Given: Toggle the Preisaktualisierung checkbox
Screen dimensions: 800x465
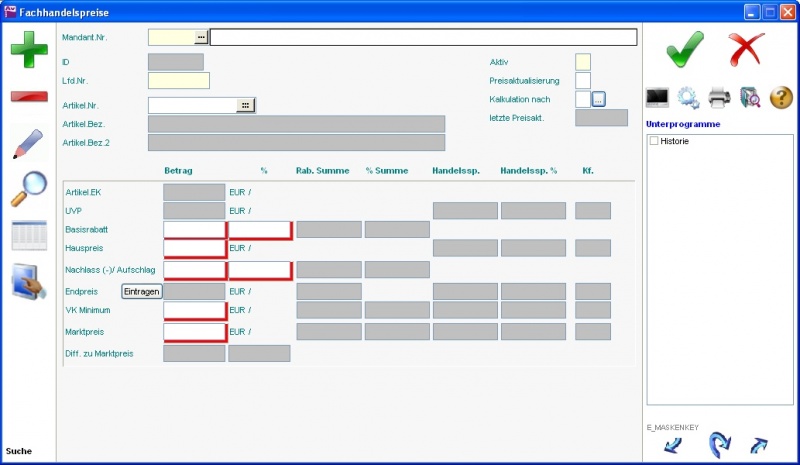Looking at the screenshot, I should coord(583,80).
